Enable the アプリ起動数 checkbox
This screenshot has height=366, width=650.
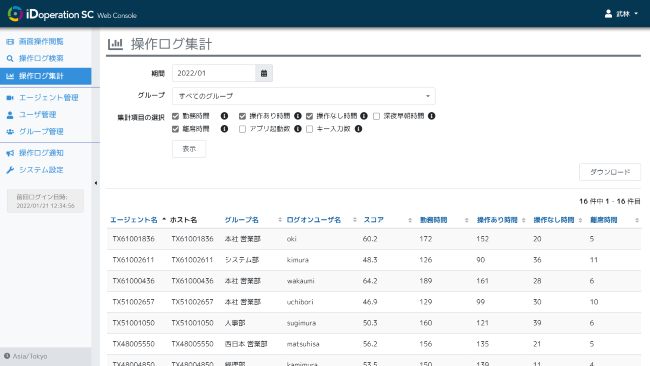click(x=243, y=129)
